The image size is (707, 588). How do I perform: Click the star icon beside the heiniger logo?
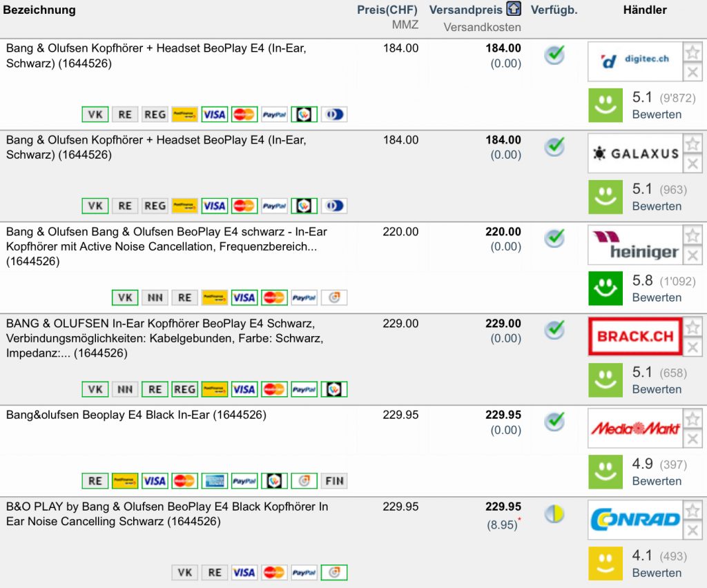pyautogui.click(x=693, y=236)
